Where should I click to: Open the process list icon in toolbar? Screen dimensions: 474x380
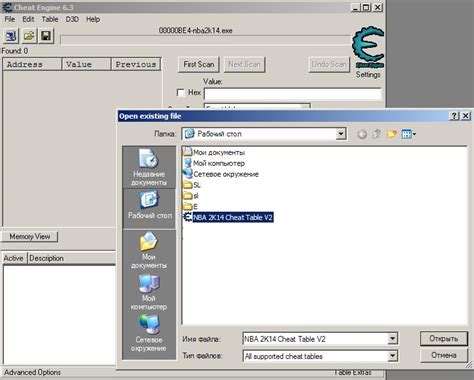[x=11, y=36]
